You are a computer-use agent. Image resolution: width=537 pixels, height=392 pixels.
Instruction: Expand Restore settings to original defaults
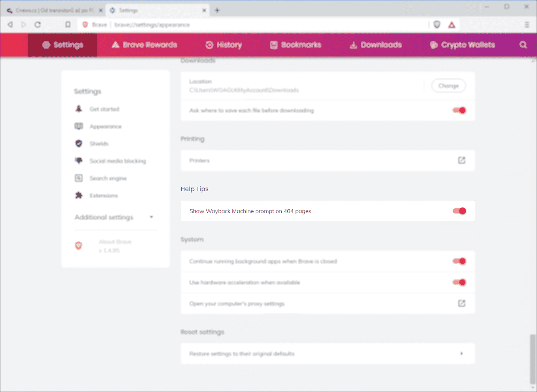[328, 354]
